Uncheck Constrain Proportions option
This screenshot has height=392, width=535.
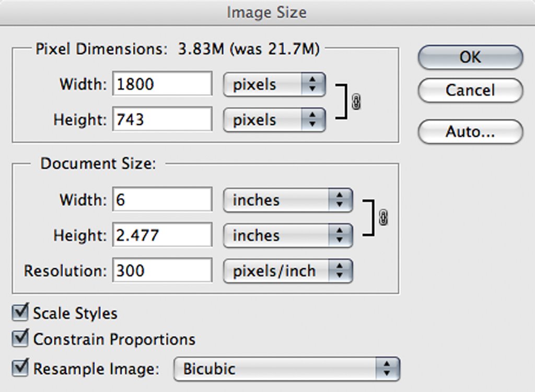pyautogui.click(x=20, y=338)
